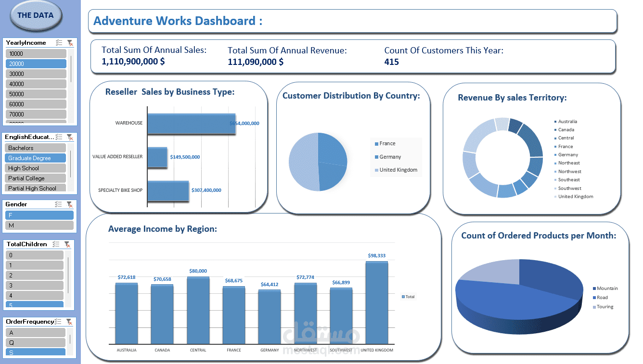Click the $654,000,000 data label
Screen dimensions: 643x364
(244, 124)
